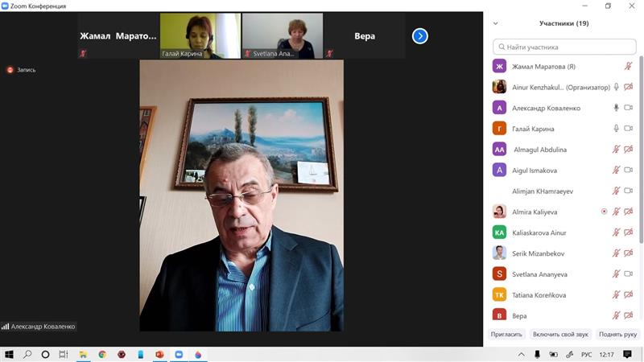Expand the system tray hidden icons arrow
The height and width of the screenshot is (362, 644).
tap(522, 354)
